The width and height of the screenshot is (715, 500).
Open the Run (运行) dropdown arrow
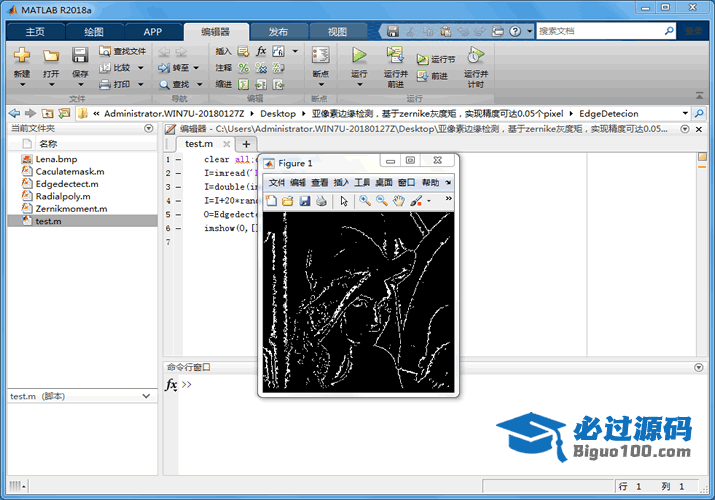click(359, 84)
